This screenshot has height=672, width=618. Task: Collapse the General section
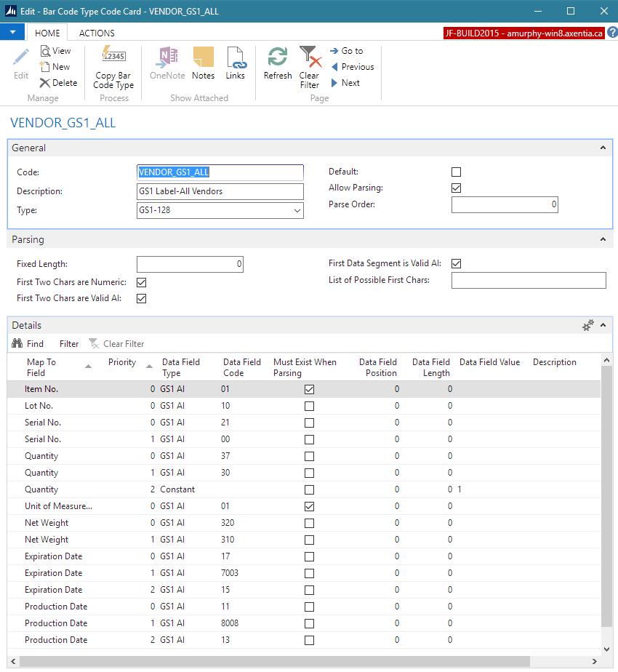click(x=603, y=148)
